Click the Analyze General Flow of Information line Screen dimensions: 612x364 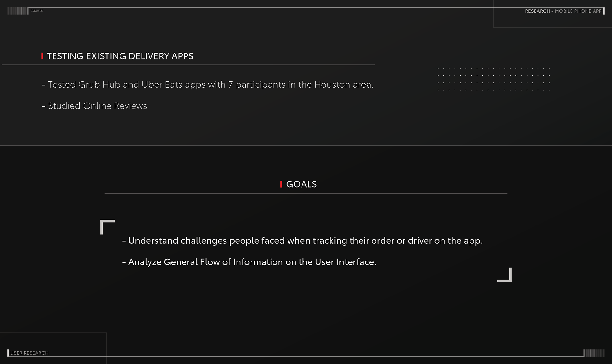[249, 262]
